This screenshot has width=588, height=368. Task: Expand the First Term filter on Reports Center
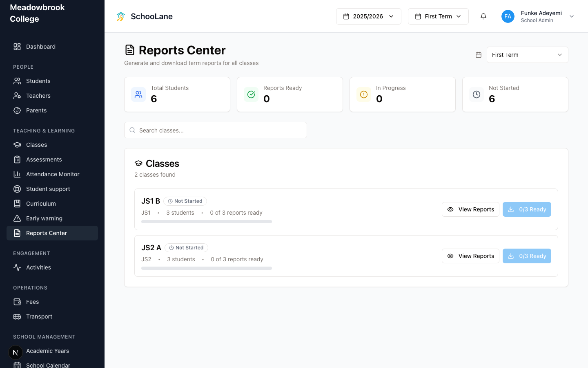(528, 55)
